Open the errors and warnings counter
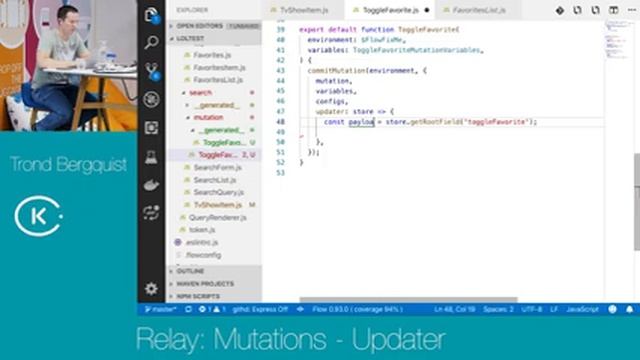 212,309
